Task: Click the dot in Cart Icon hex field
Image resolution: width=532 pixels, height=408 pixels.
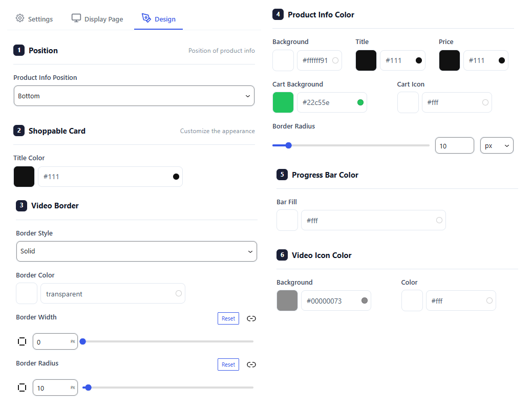Action: pyautogui.click(x=485, y=102)
